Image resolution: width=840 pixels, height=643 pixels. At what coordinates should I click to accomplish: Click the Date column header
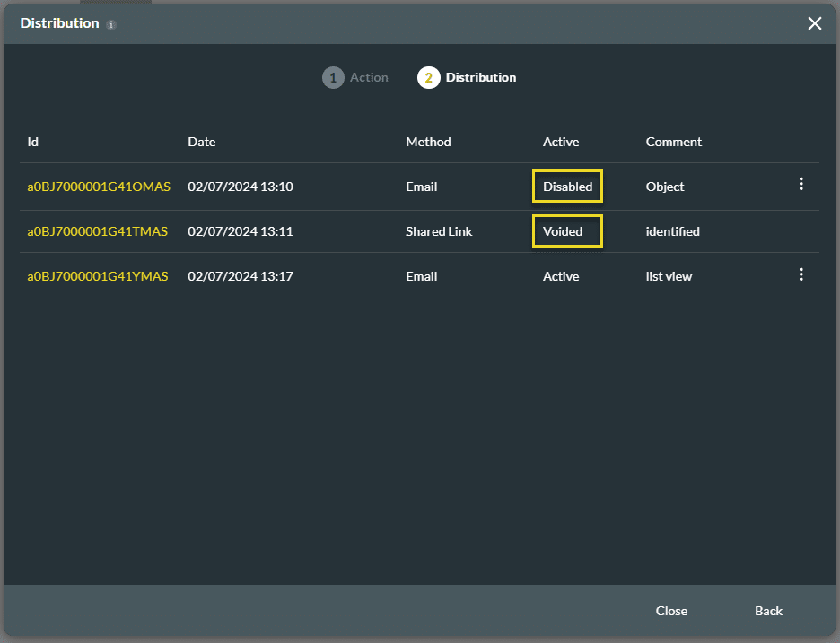pos(201,142)
